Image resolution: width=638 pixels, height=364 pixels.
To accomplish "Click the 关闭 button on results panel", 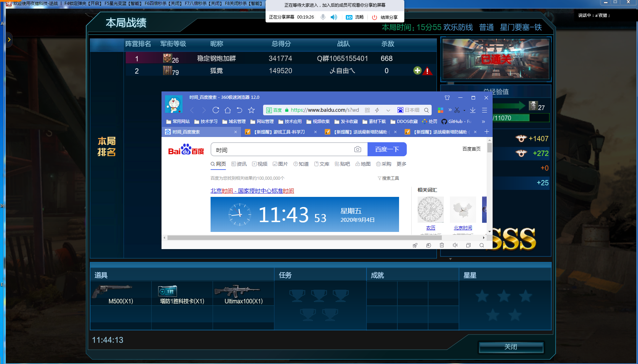I will tap(511, 347).
